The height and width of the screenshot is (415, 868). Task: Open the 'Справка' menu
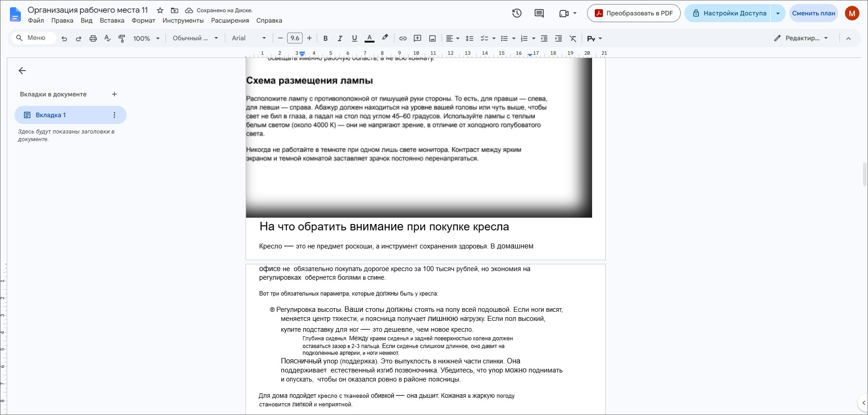click(x=269, y=20)
